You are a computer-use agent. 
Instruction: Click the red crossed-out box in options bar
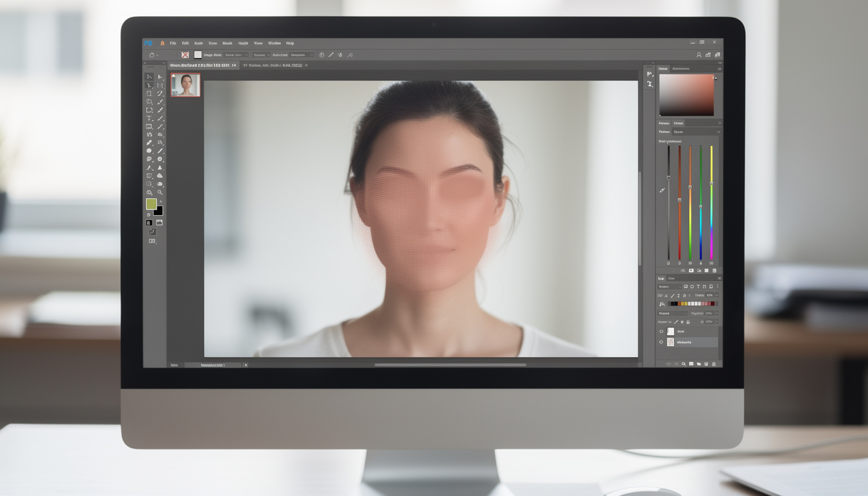[x=185, y=55]
